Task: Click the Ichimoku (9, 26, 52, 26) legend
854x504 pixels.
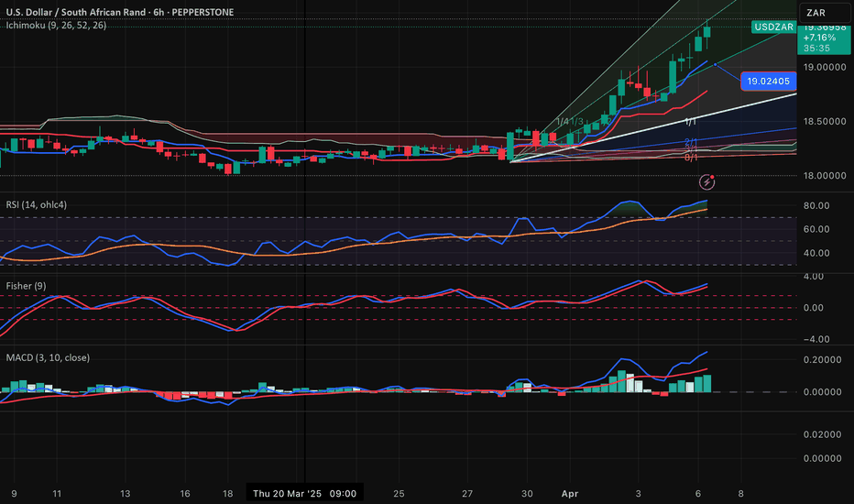Action: [x=56, y=25]
